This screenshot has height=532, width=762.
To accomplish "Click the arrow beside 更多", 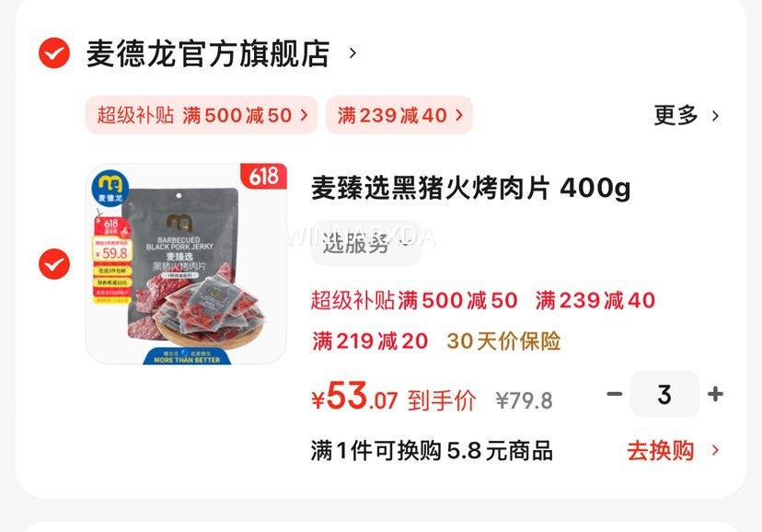I will (715, 116).
